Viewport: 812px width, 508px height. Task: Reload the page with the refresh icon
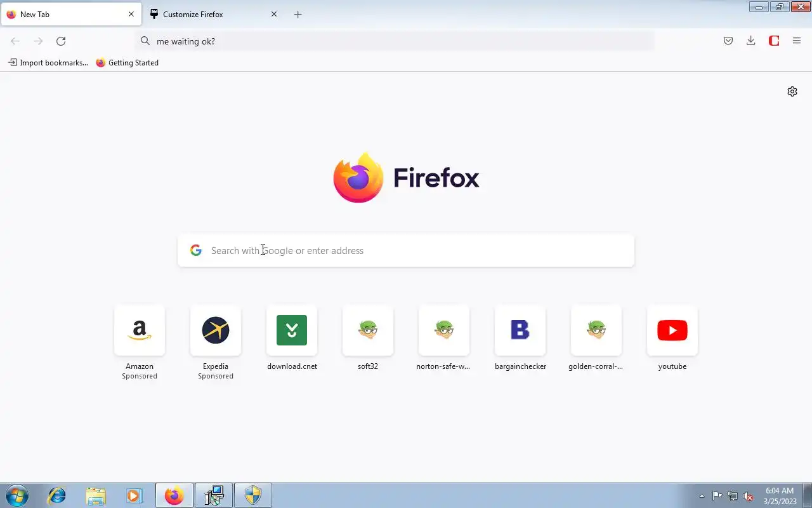click(x=61, y=41)
